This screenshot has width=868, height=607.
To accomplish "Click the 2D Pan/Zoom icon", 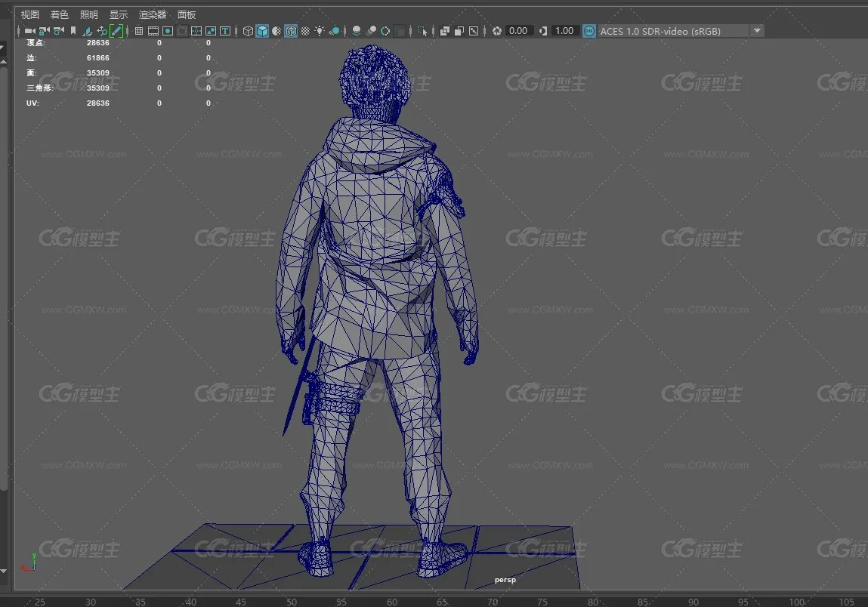I will [102, 31].
